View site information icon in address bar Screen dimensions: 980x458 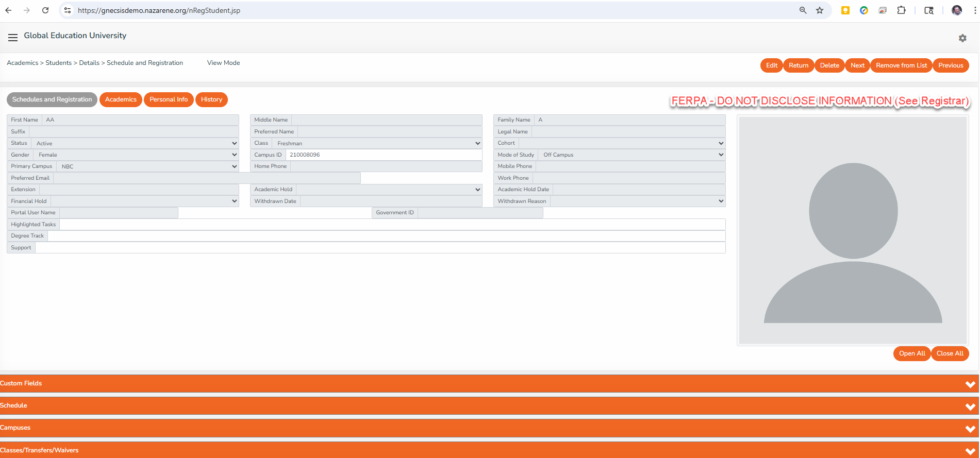pyautogui.click(x=68, y=10)
